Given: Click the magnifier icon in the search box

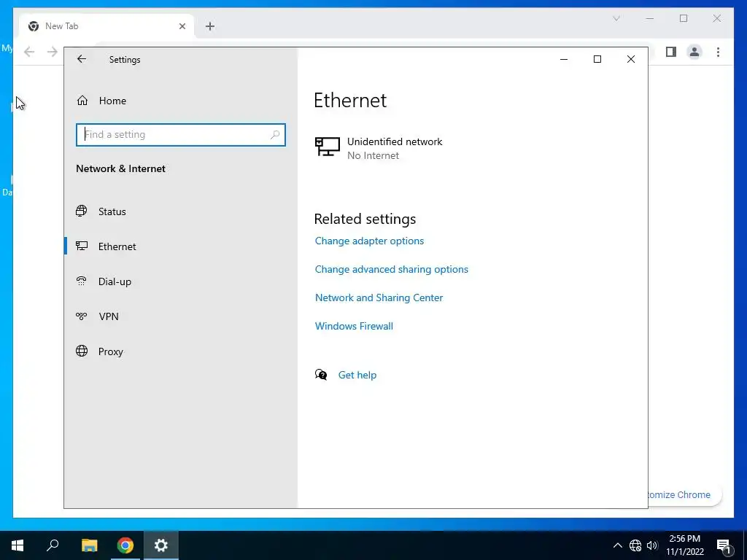Looking at the screenshot, I should pyautogui.click(x=275, y=135).
